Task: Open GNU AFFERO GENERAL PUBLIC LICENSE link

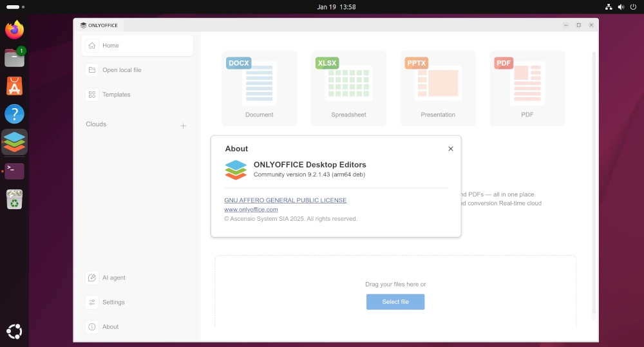Action: pos(285,200)
